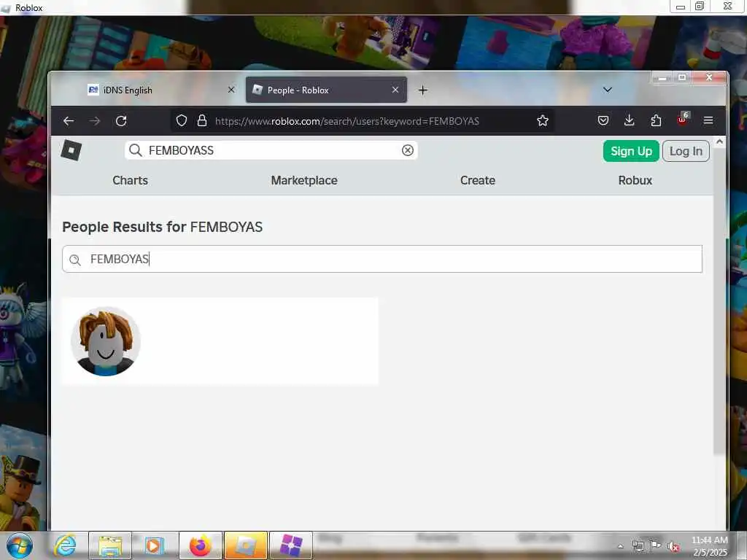Select the People - Roblox tab
Screen dimensions: 747x560
click(x=326, y=90)
